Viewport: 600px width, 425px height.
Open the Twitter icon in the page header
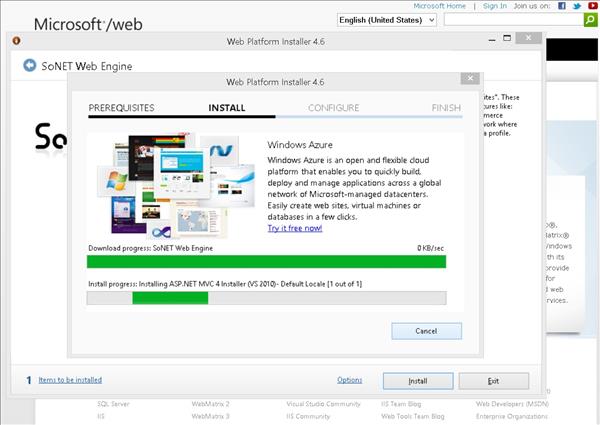pyautogui.click(x=577, y=6)
